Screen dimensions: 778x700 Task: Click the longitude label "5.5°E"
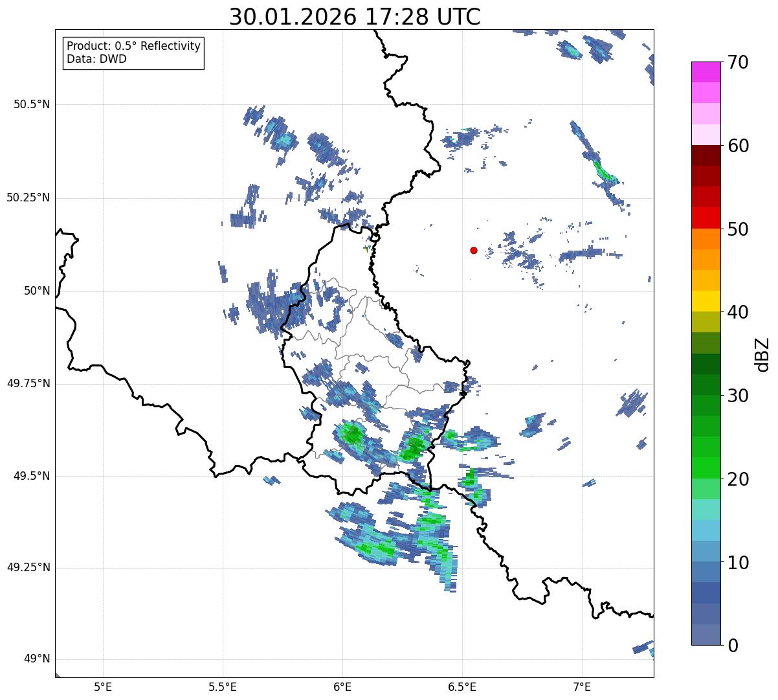pos(223,687)
